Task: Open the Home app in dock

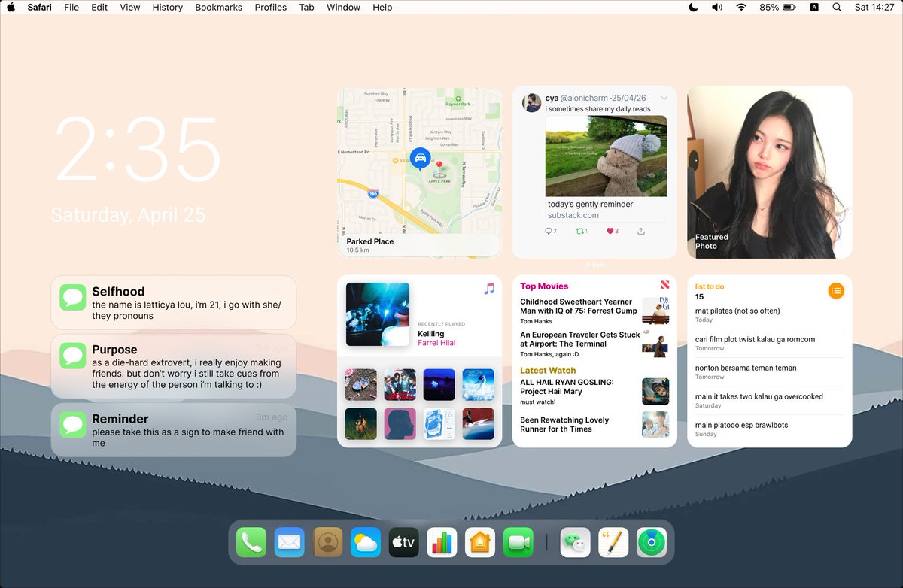Action: pyautogui.click(x=480, y=542)
